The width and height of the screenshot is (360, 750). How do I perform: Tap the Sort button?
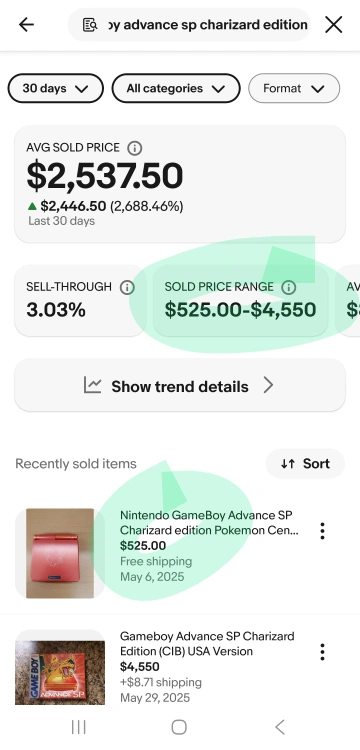point(305,463)
